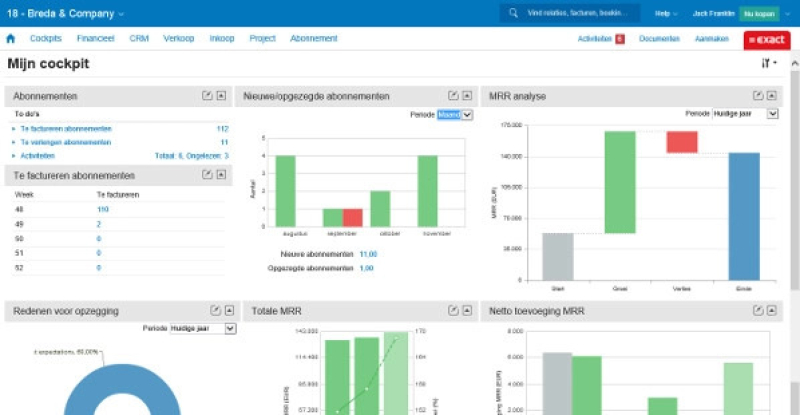Image resolution: width=800 pixels, height=415 pixels.
Task: Open the Activiteiten notification badge
Action: tap(620, 39)
